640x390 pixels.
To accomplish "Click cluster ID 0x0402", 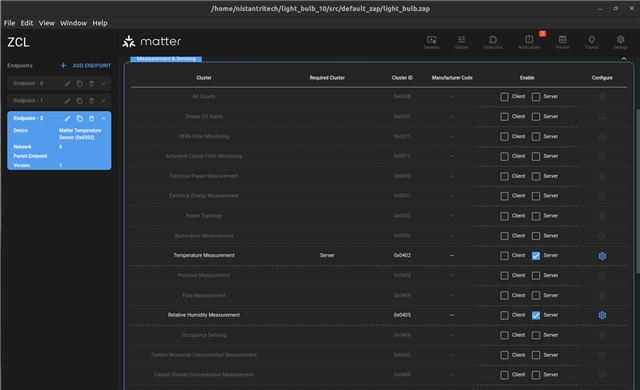I will pyautogui.click(x=402, y=255).
